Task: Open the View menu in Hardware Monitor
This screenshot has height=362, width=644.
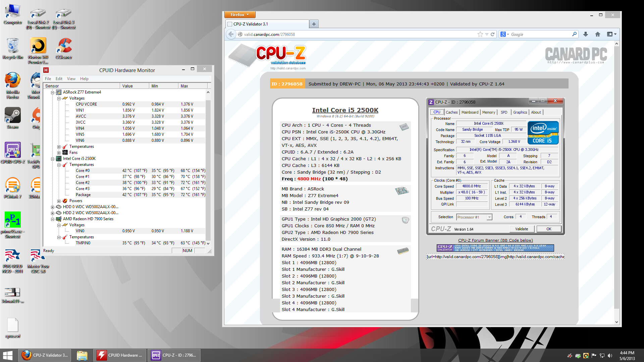Action: click(71, 79)
